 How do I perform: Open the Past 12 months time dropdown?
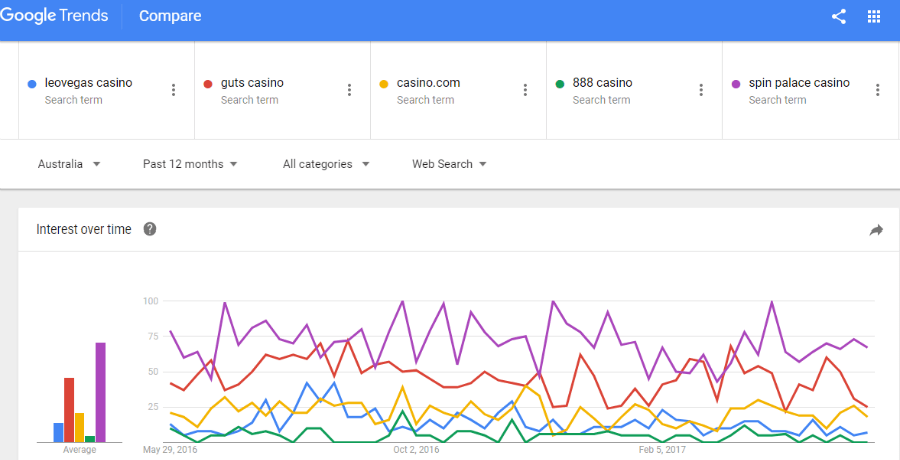pyautogui.click(x=190, y=164)
